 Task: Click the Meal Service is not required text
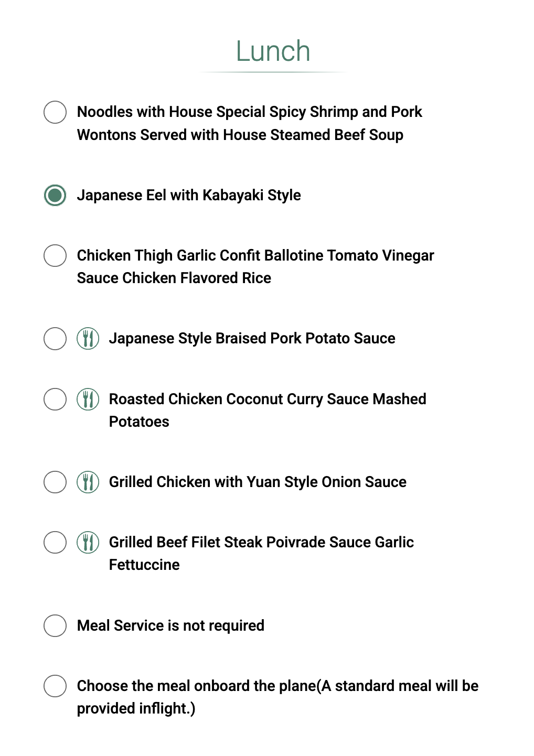pyautogui.click(x=170, y=626)
